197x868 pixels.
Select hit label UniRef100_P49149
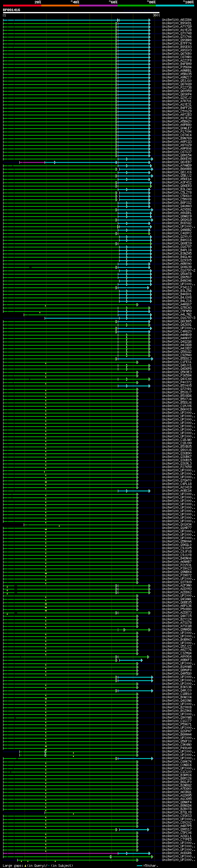click(x=177, y=748)
